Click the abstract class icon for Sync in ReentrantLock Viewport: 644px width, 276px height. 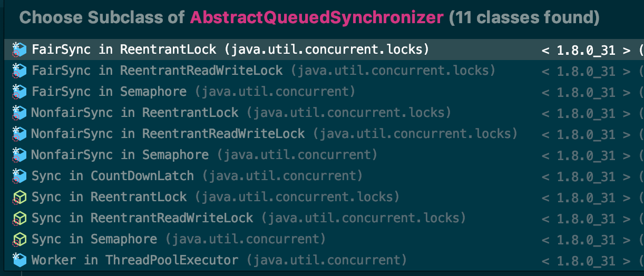(x=19, y=198)
